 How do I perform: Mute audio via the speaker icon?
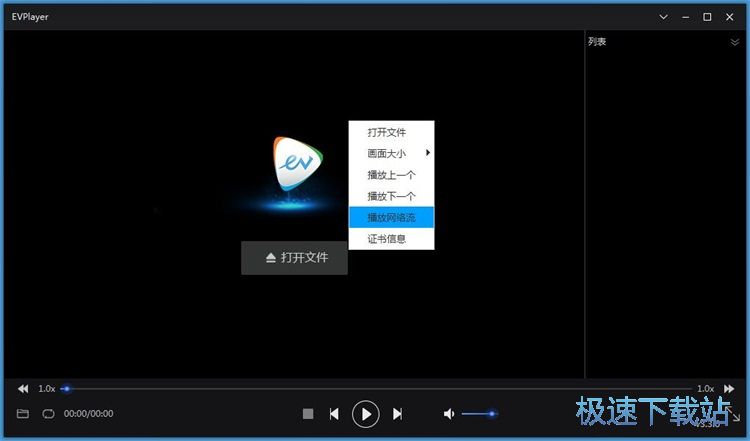click(449, 414)
